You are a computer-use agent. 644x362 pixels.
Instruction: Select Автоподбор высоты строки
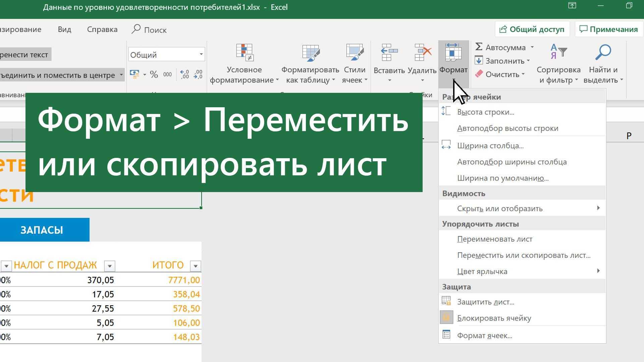coord(522,128)
